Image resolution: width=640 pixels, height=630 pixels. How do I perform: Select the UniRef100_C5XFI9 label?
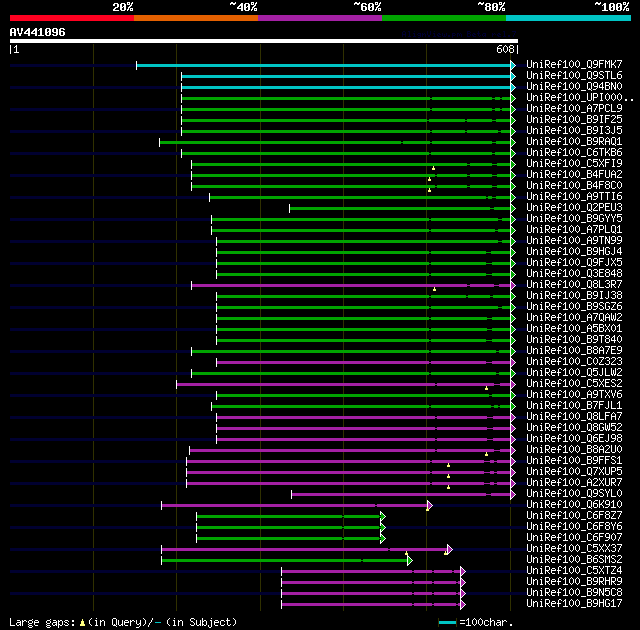pos(574,164)
